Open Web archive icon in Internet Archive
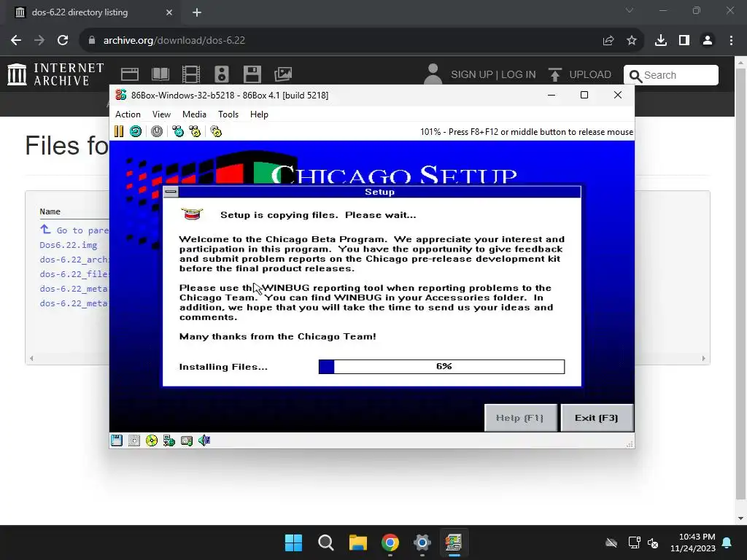The height and width of the screenshot is (560, 747). [130, 74]
